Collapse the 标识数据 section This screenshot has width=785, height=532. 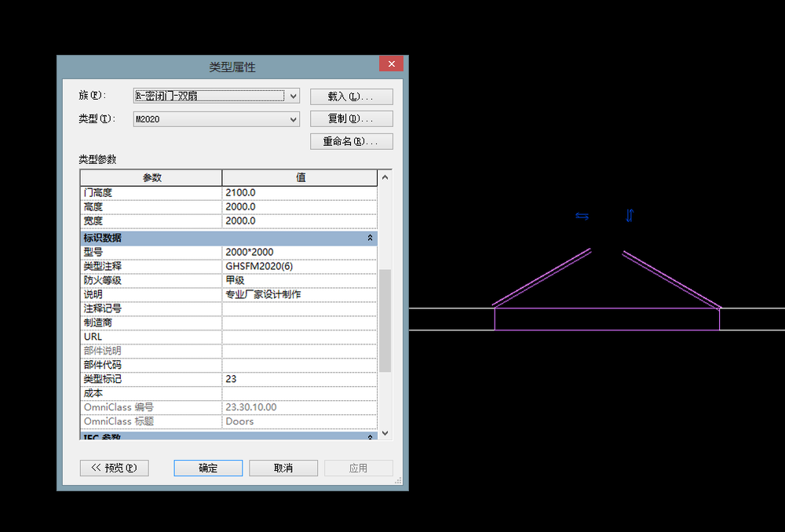(370, 238)
